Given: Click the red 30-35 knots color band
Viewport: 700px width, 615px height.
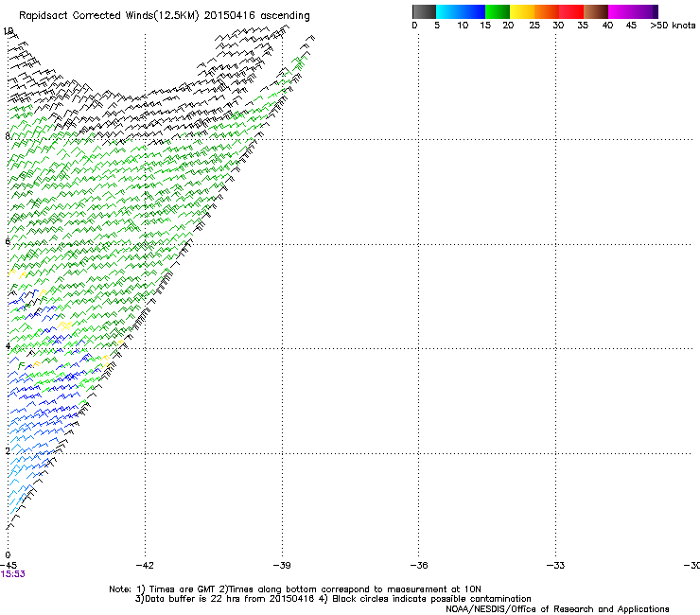Looking at the screenshot, I should (x=571, y=11).
